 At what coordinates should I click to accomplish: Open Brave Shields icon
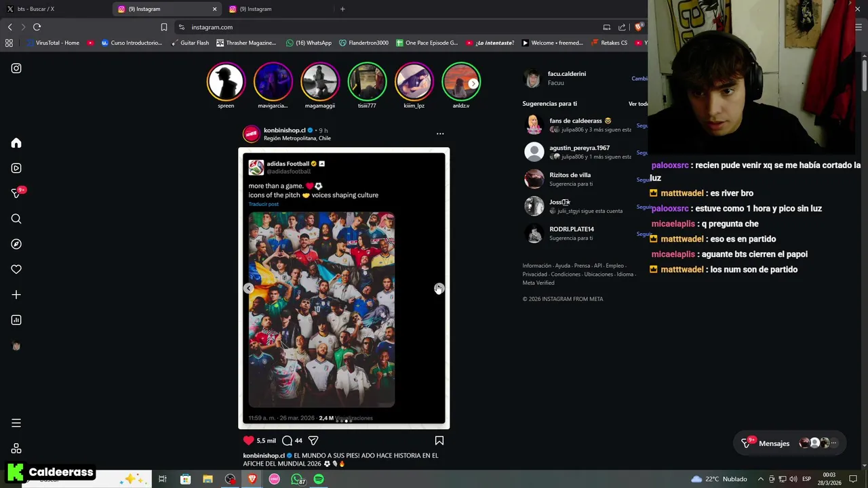point(638,27)
